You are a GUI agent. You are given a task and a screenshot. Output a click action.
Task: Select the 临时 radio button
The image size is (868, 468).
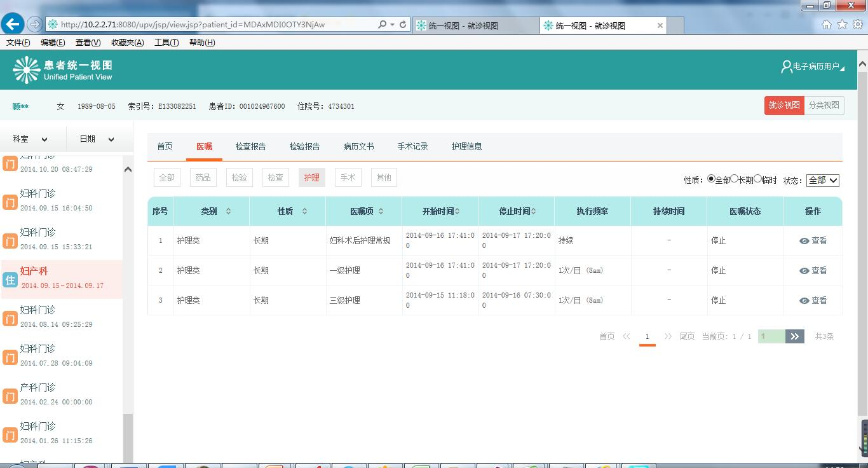[x=757, y=179]
